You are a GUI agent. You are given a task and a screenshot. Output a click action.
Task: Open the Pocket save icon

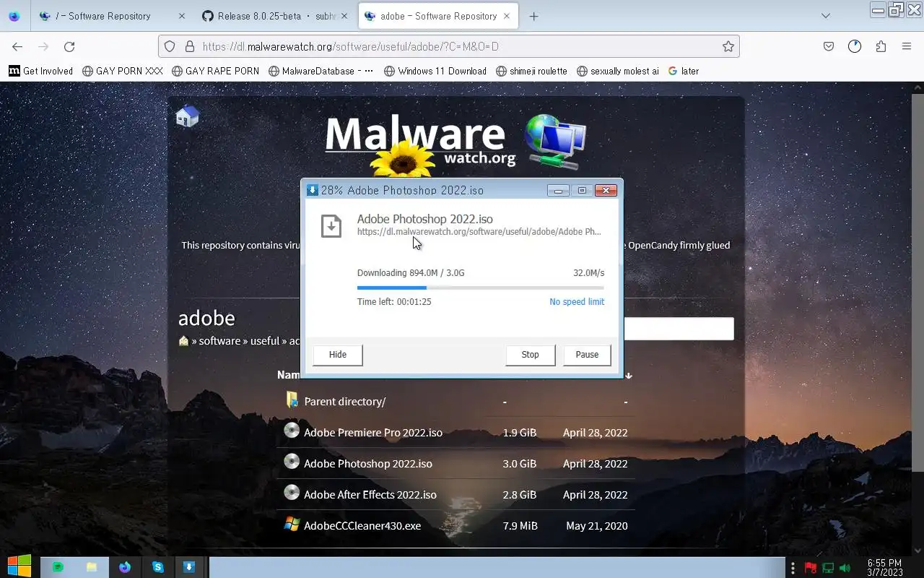coord(829,46)
